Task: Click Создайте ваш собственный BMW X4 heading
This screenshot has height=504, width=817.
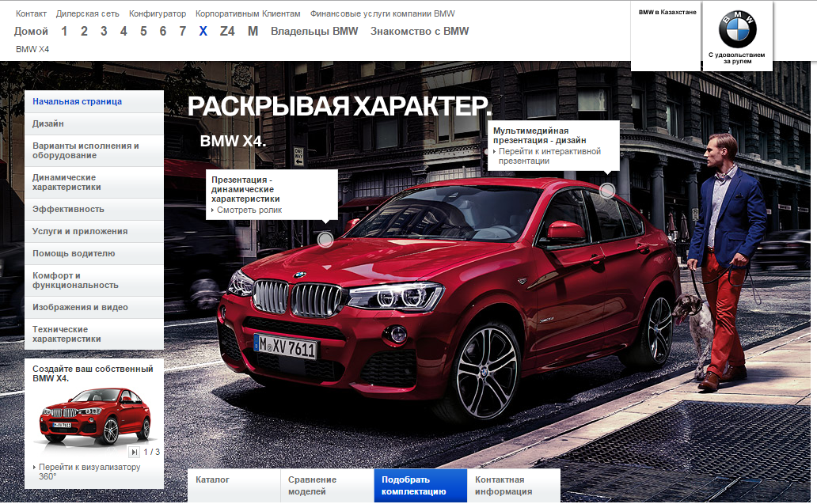Action: click(93, 373)
